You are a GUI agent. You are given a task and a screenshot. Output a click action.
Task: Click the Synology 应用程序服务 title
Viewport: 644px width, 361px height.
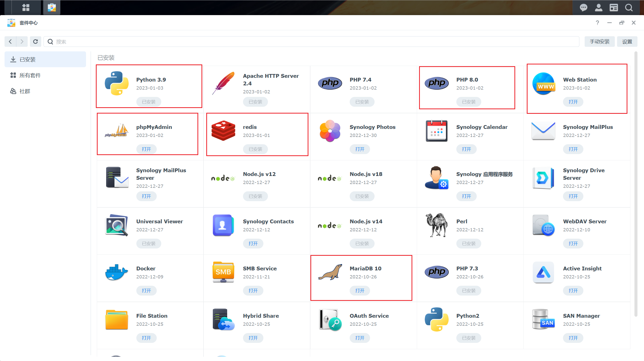coord(485,174)
